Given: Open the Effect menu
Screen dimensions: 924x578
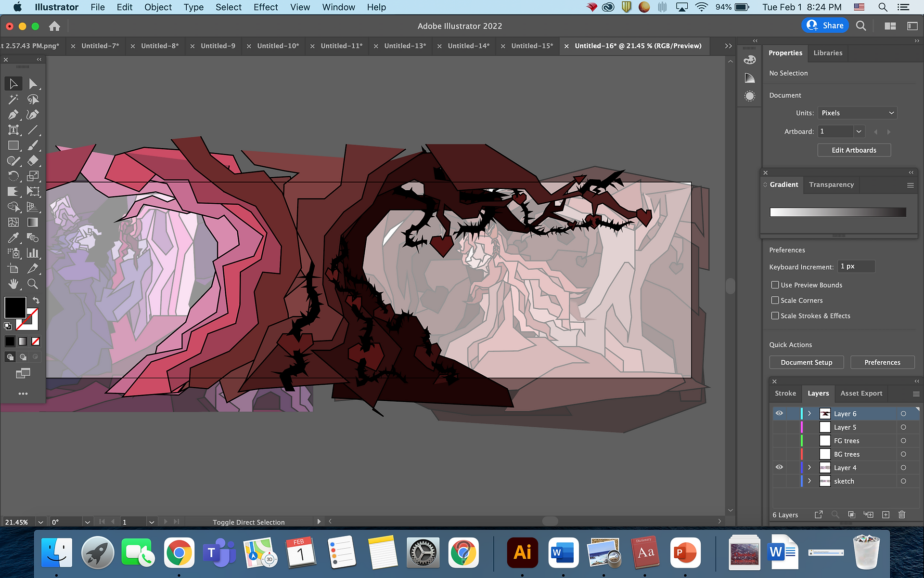Looking at the screenshot, I should (x=266, y=7).
